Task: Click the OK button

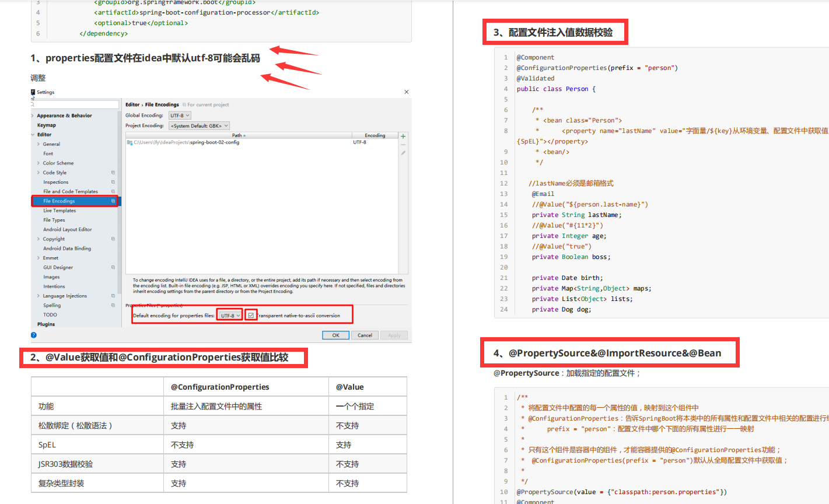Action: (336, 335)
